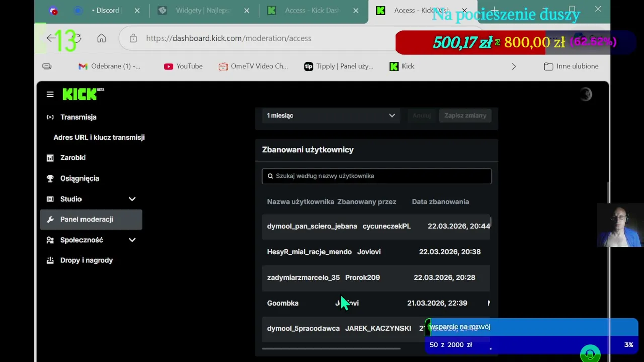644x362 pixels.
Task: Click the browser back arrow
Action: pyautogui.click(x=51, y=38)
